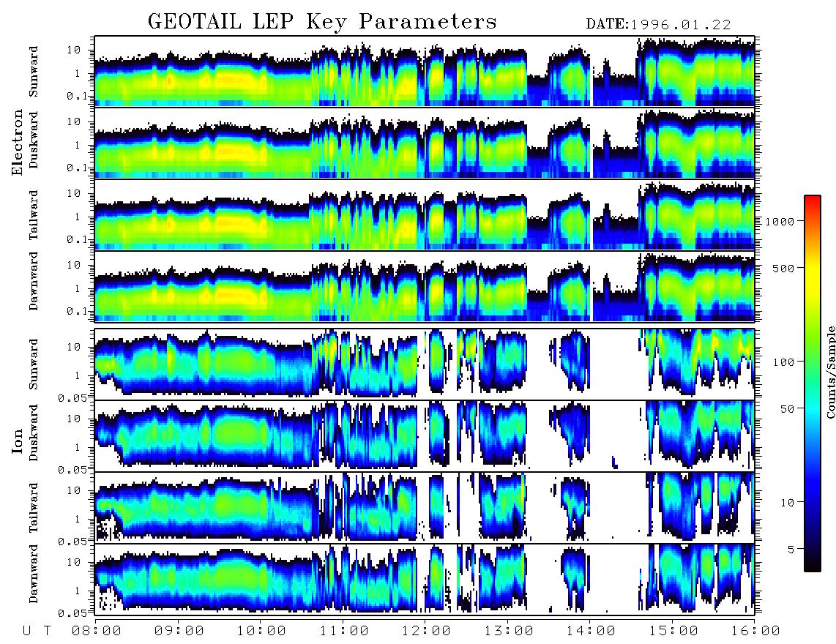
Task: Click inside the Ion Tailward spectrogram panel
Action: (425, 508)
